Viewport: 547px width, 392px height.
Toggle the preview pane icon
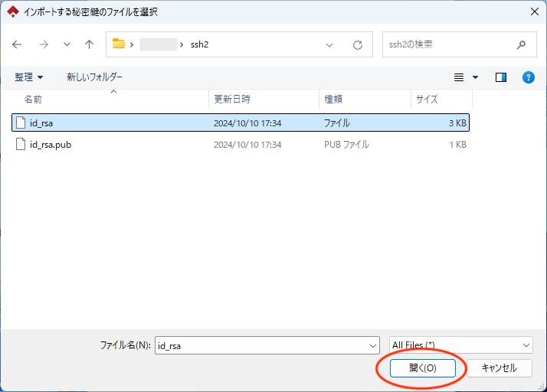pyautogui.click(x=501, y=77)
